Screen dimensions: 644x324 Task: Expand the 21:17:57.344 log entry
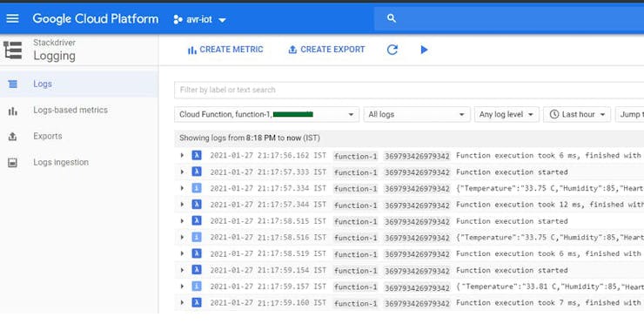pos(182,205)
